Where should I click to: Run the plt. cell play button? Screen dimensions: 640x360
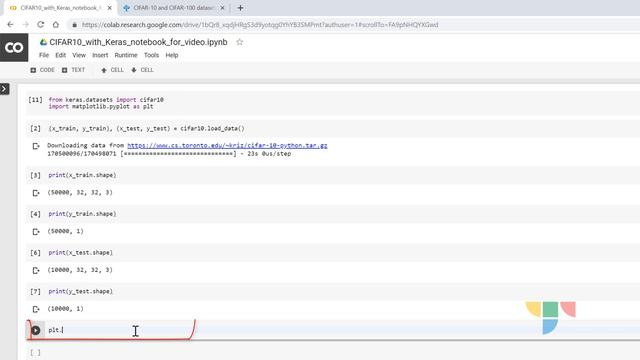coord(36,330)
